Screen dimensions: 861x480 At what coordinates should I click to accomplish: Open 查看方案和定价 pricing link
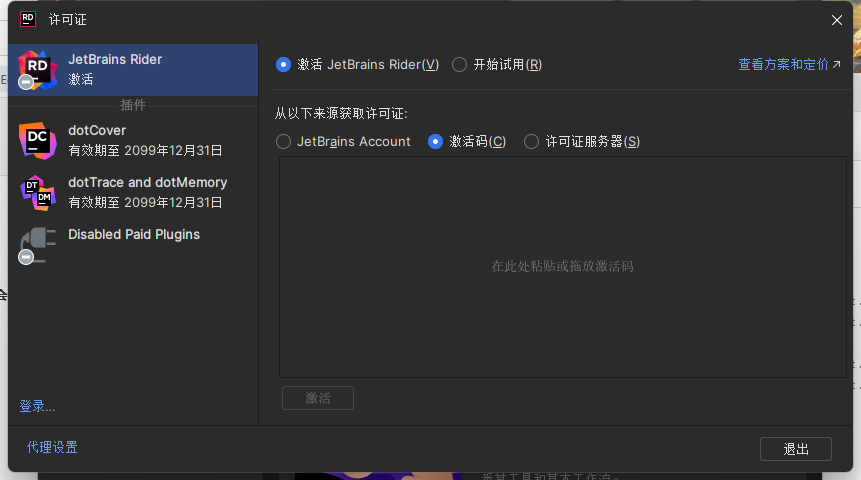[x=789, y=65]
